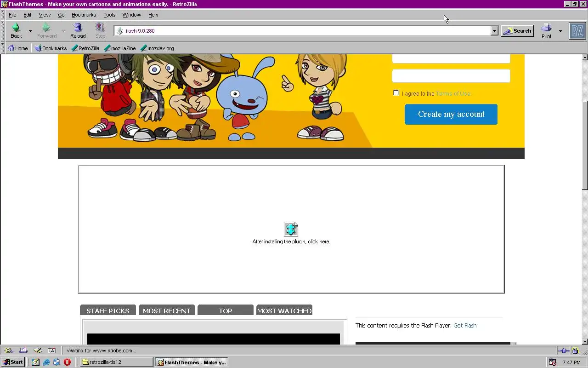Screen dimensions: 588x368
Task: Click the vertical scrollbar down arrow
Action: [x=585, y=341]
